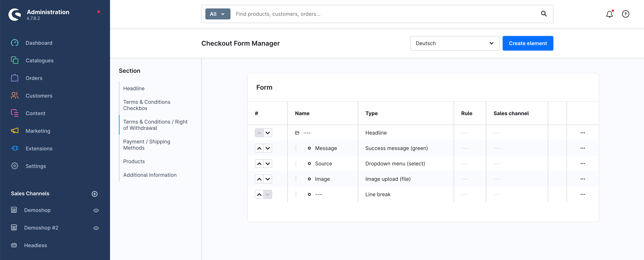Toggle visibility of Demoshop
Image resolution: width=644 pixels, height=260 pixels.
pyautogui.click(x=96, y=210)
